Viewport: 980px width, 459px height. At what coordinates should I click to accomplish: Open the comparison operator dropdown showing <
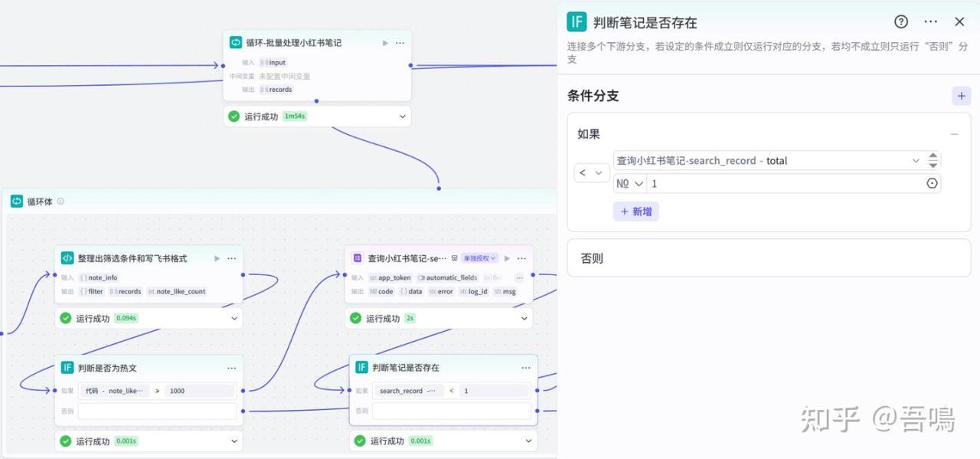point(591,173)
